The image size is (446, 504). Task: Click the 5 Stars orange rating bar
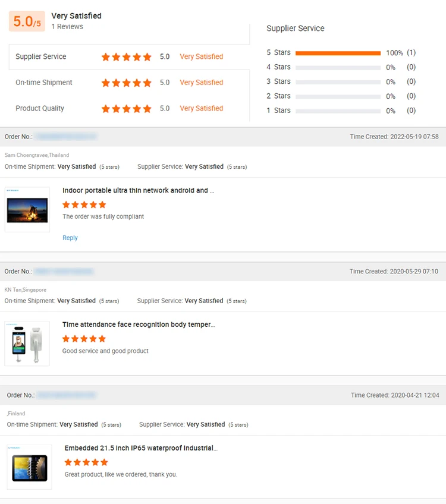(x=338, y=53)
